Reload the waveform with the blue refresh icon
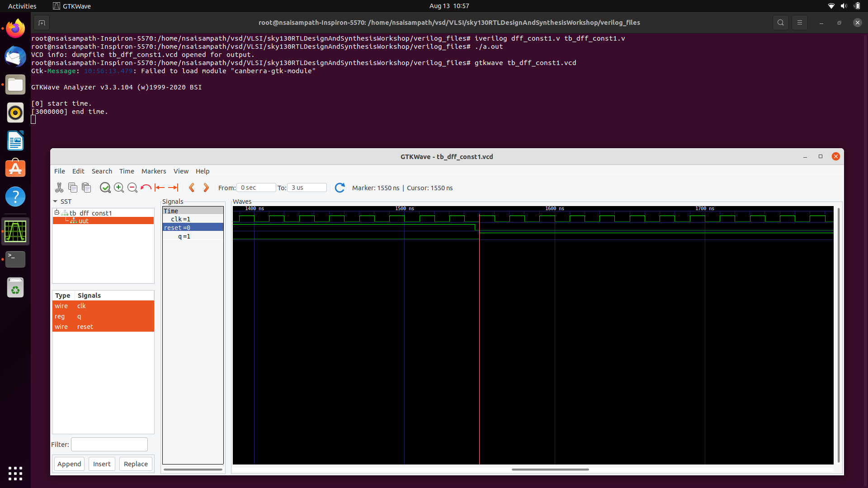This screenshot has height=488, width=868. 340,188
